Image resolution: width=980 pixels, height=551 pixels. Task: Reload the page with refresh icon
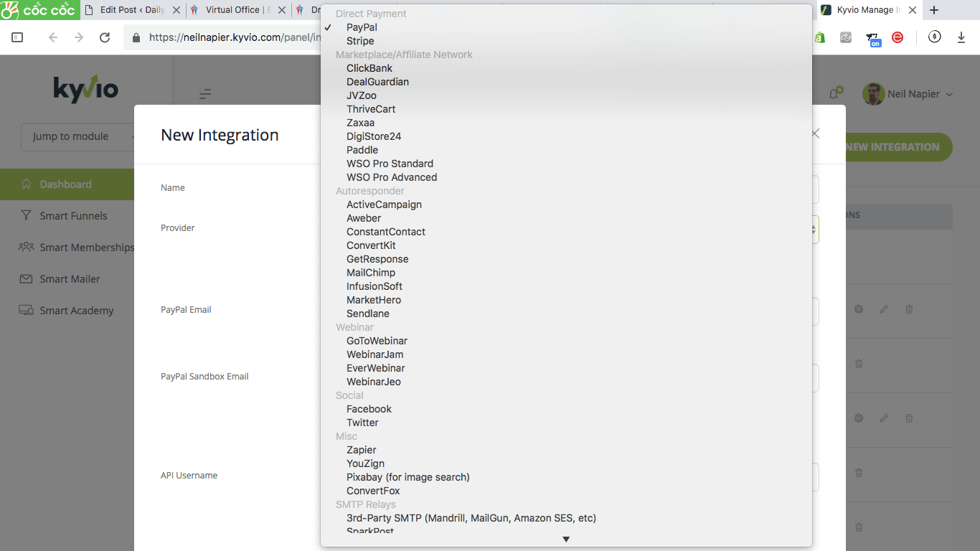105,37
